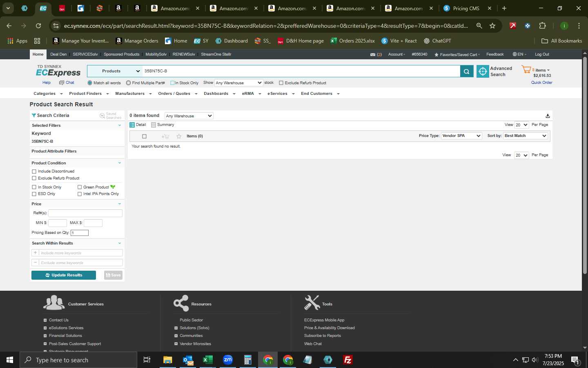Open Chrome extensions puzzle icon
Image resolution: width=588 pixels, height=368 pixels.
point(542,26)
